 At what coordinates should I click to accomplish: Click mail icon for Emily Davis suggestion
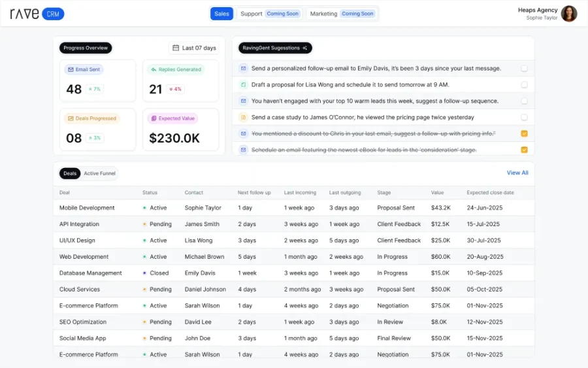[244, 68]
